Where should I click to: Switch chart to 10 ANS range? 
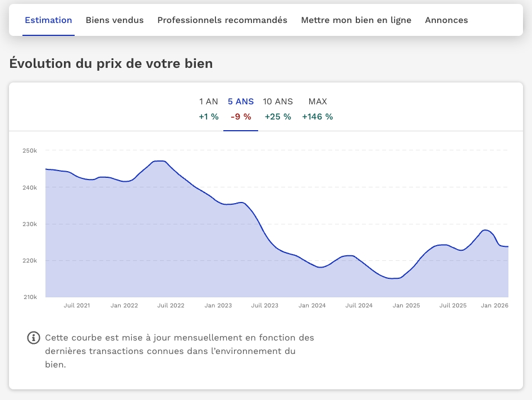[x=278, y=102]
